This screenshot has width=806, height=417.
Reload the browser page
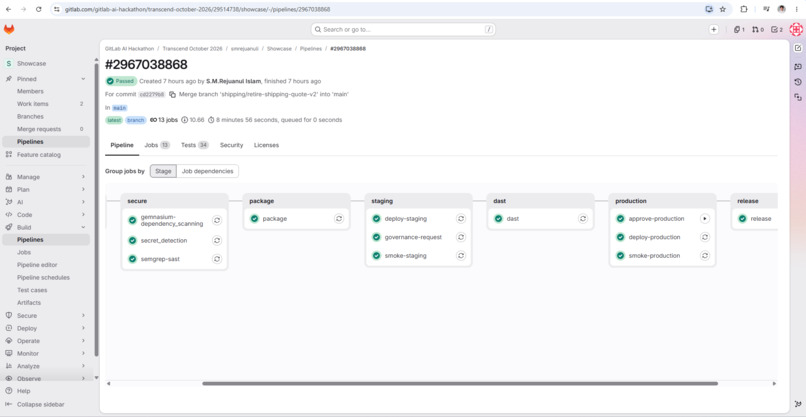(x=39, y=9)
